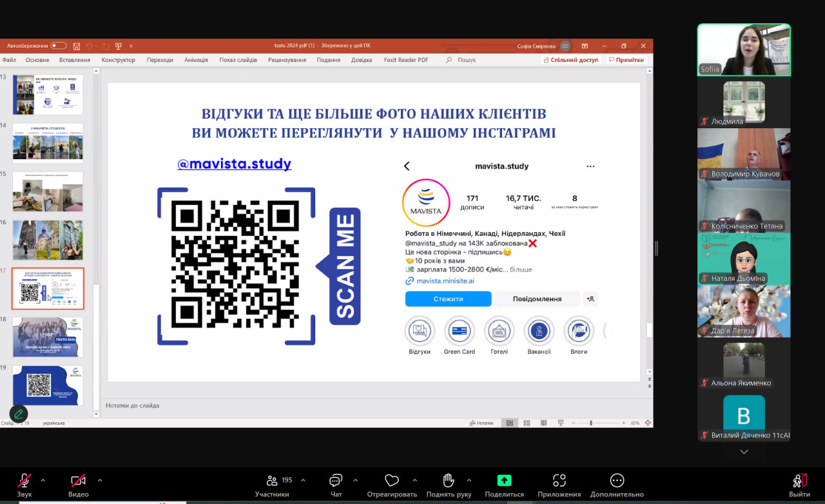Expand the arrow beside Отреагировать
This screenshot has height=504, width=825.
[414, 480]
